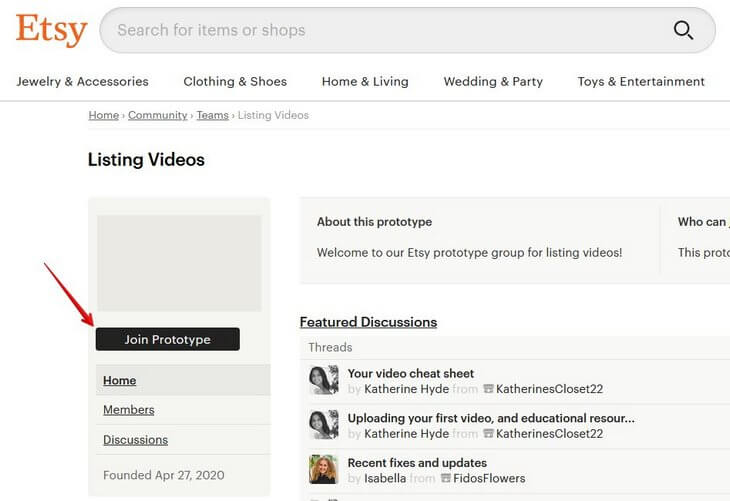Screen dimensions: 730x501
Task: Open Discussions in the team sidebar
Action: coord(135,440)
